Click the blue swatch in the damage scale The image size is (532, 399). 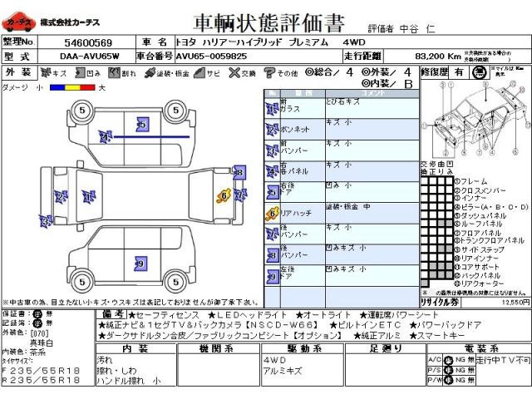coord(57,87)
